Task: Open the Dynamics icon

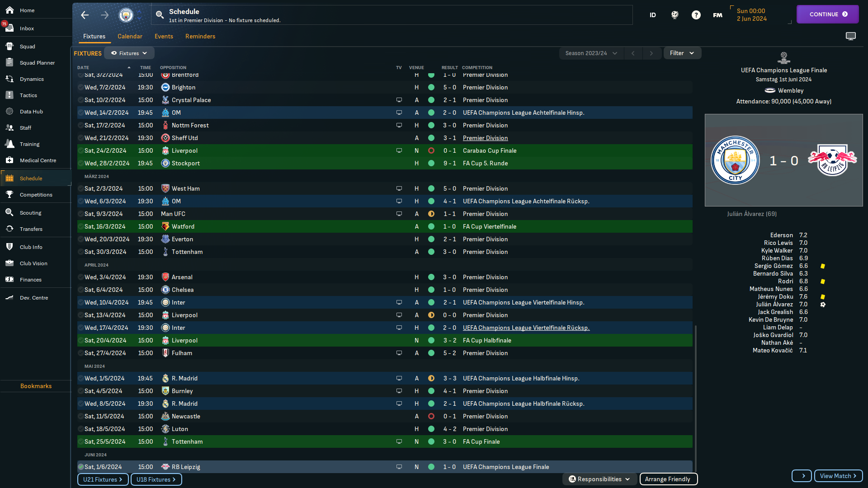Action: tap(9, 79)
